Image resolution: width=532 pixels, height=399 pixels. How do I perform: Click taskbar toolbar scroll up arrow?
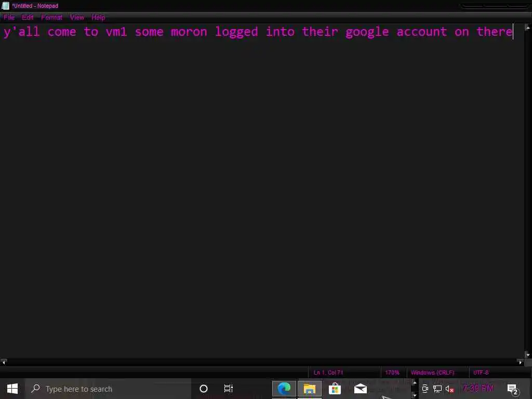414,383
